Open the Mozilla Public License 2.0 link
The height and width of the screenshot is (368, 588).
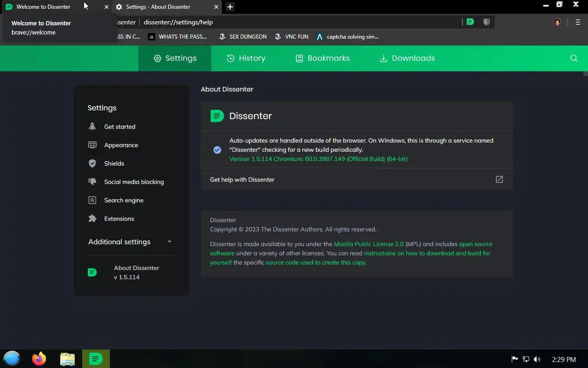coord(368,244)
